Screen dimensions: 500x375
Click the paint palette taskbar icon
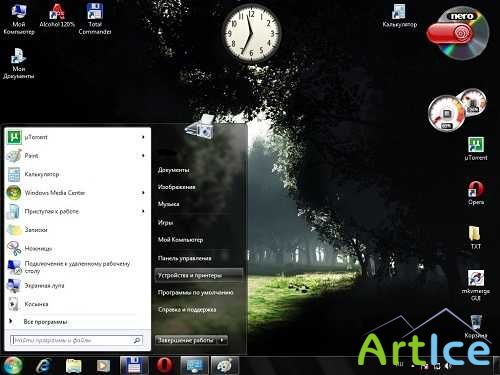pos(225,365)
